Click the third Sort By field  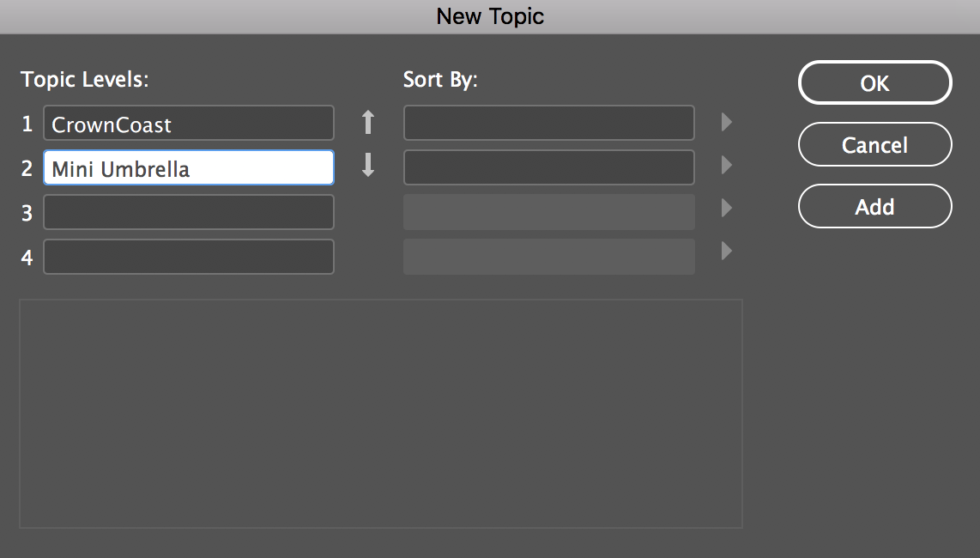(x=548, y=212)
